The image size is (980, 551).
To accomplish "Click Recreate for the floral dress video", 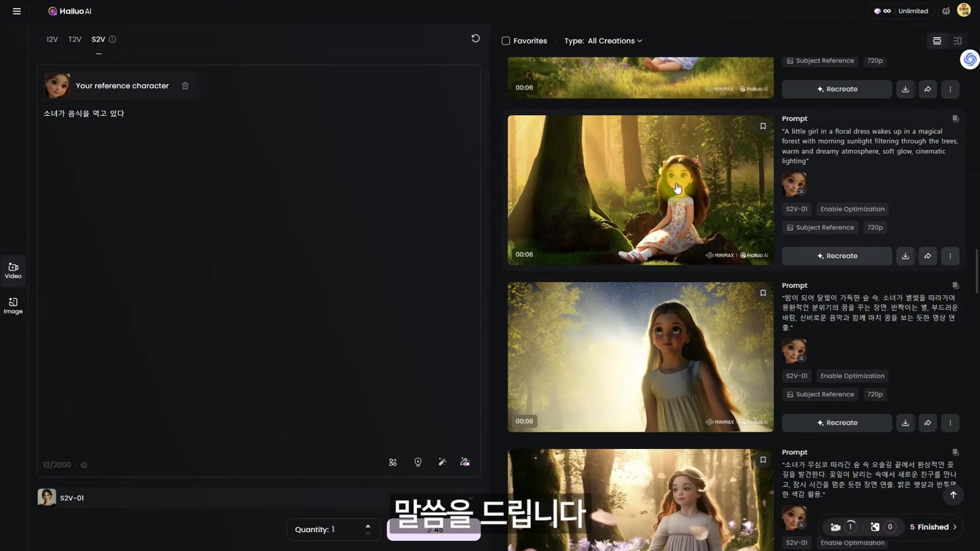I will 836,256.
